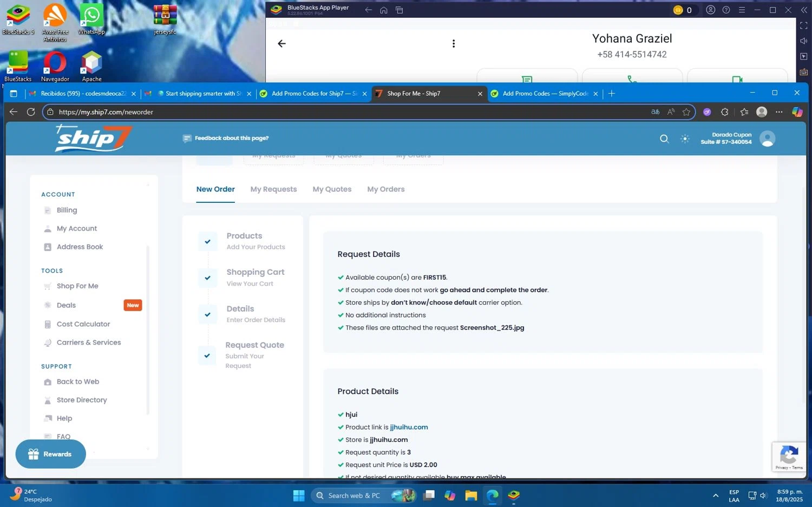
Task: Open WhatsApp desktop shortcut
Action: coord(91,19)
